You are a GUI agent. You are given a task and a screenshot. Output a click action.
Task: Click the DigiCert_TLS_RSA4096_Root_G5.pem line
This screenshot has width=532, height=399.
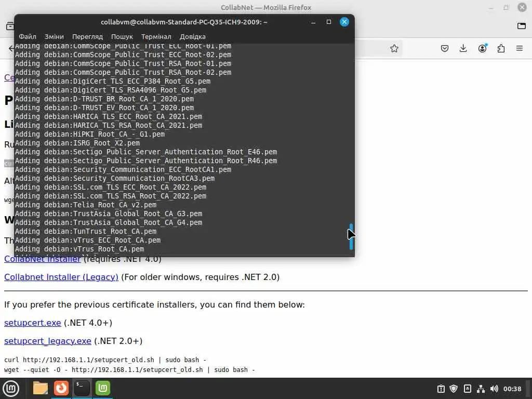tap(111, 90)
